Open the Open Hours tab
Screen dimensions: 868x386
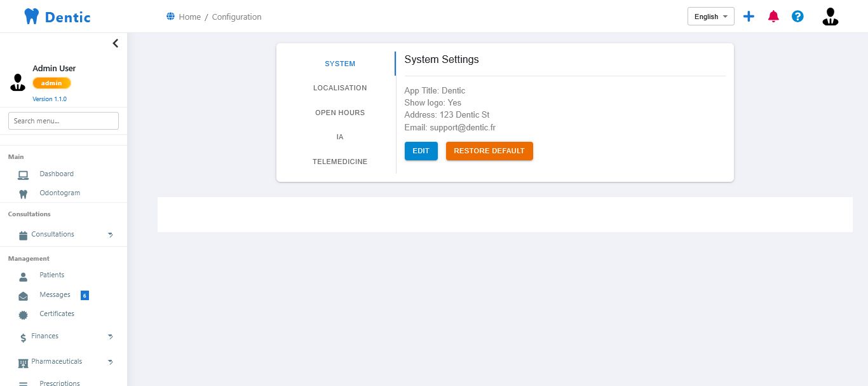(340, 113)
